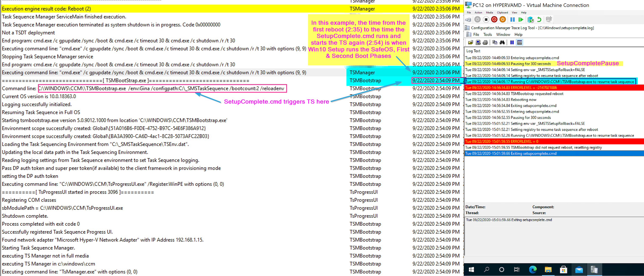Select the red 'ERRORLEVEL = -2147021886' line
644x276 pixels.
(554, 88)
